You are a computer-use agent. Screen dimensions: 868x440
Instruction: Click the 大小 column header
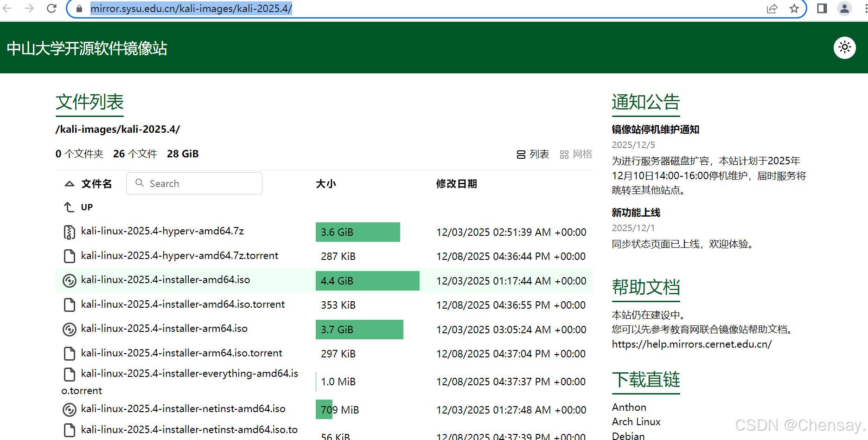click(x=326, y=184)
